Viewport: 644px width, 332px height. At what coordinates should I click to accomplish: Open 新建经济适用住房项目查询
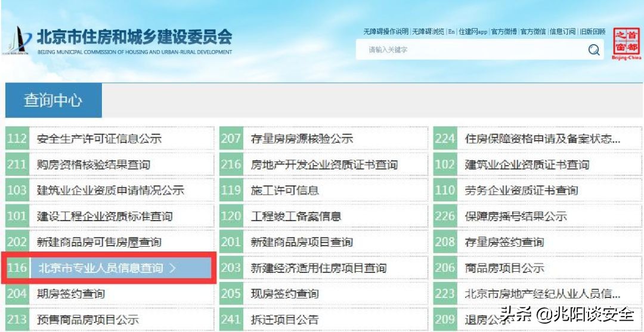point(318,268)
